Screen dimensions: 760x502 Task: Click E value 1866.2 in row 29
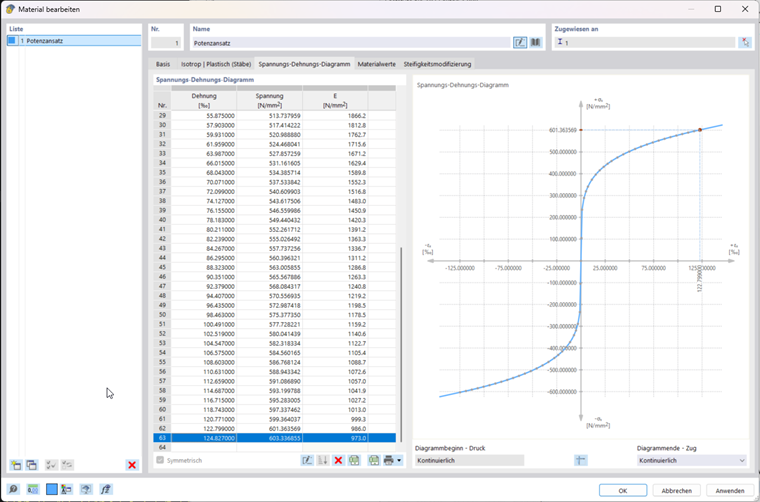[x=335, y=116]
